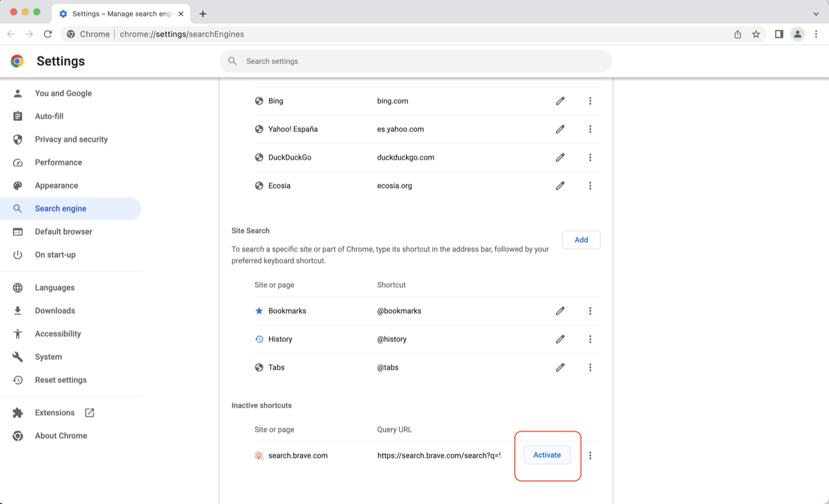Select Downloads in the sidebar
829x504 pixels.
54,310
